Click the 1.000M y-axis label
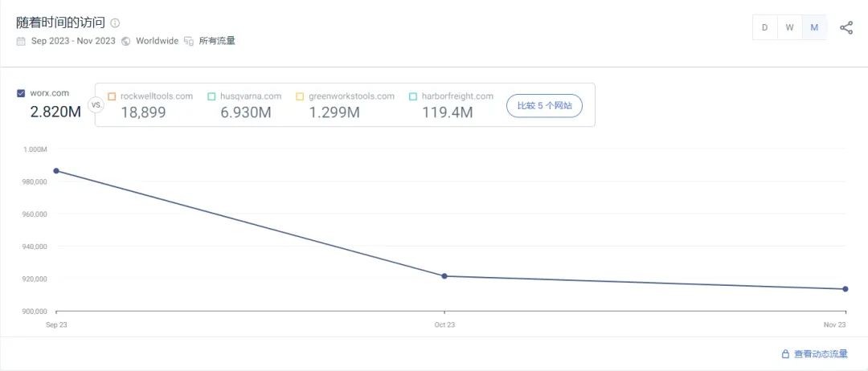This screenshot has width=868, height=371. [x=35, y=149]
